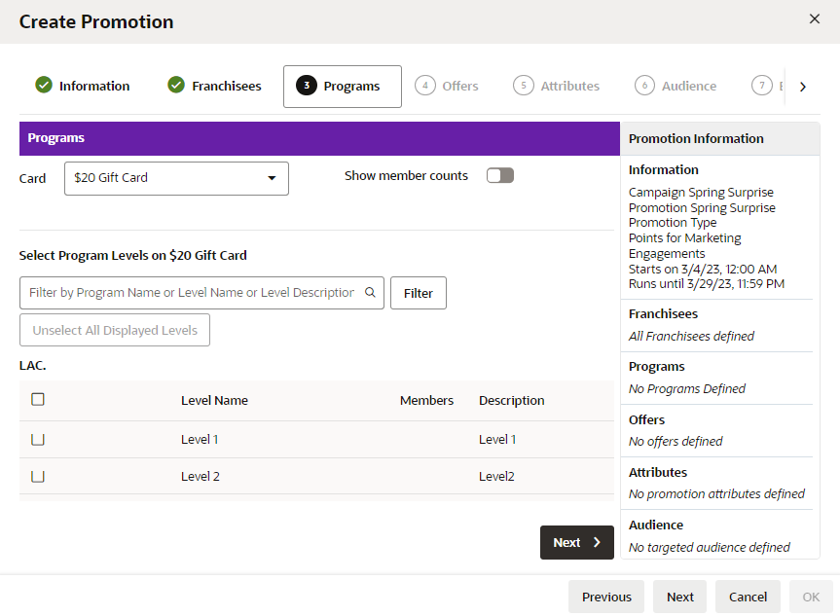Click the magnifier search icon in filter field

point(370,293)
